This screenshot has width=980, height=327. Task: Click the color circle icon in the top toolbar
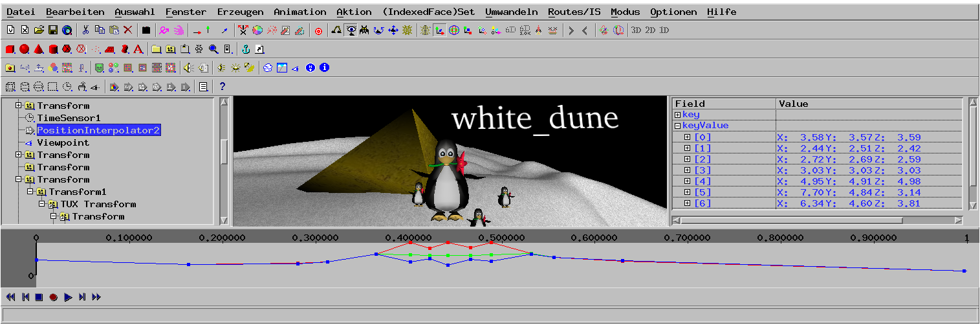[256, 30]
